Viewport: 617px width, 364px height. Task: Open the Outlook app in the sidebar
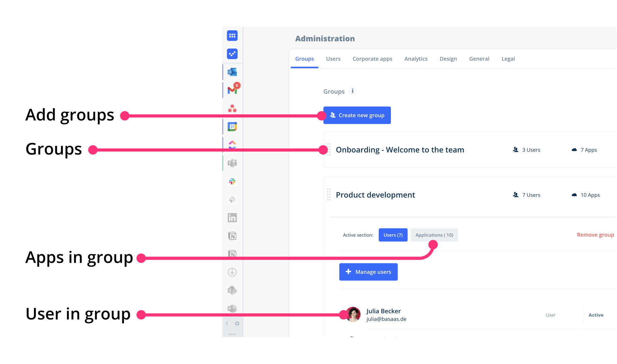pos(232,72)
